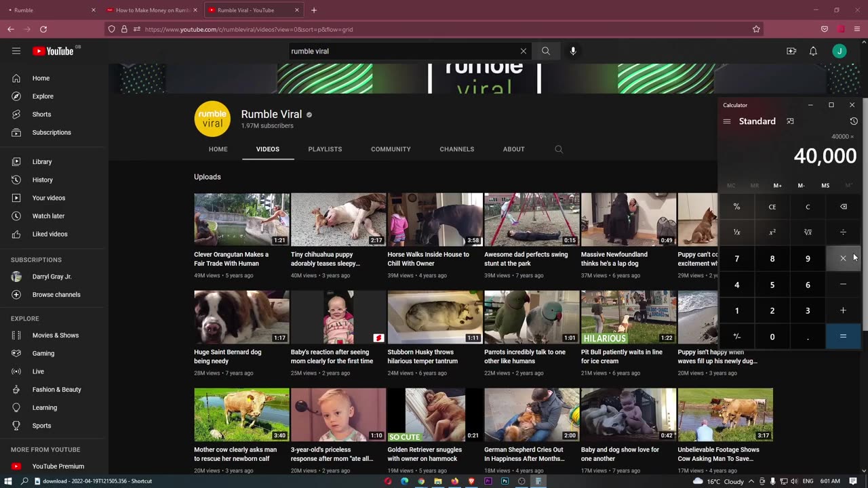Click the calculator divide key
The height and width of the screenshot is (488, 868).
pos(843,232)
